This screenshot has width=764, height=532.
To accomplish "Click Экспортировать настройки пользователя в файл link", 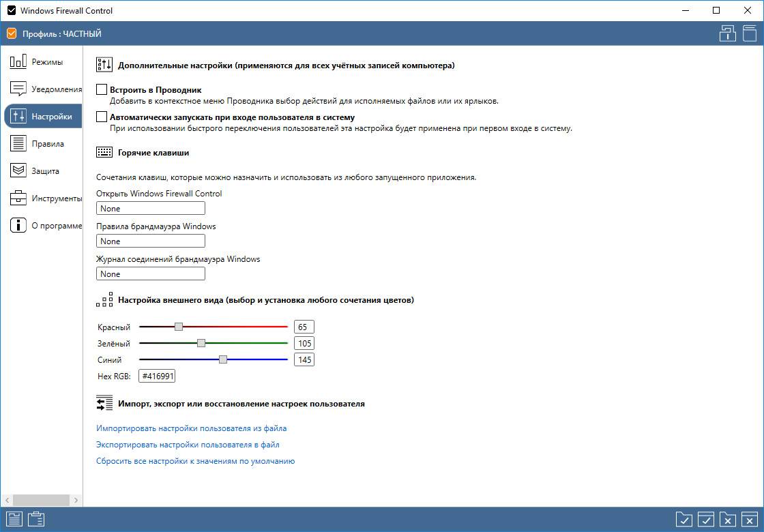I will tap(188, 445).
